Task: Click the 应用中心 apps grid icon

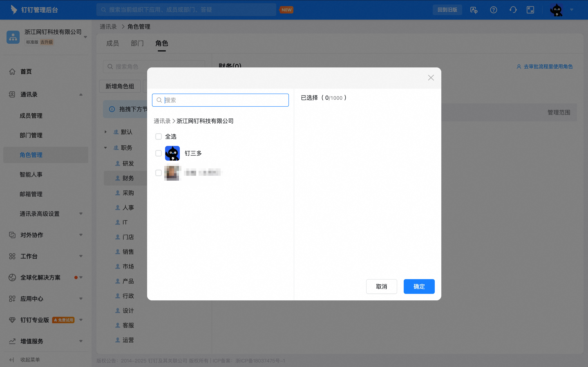Action: point(12,299)
